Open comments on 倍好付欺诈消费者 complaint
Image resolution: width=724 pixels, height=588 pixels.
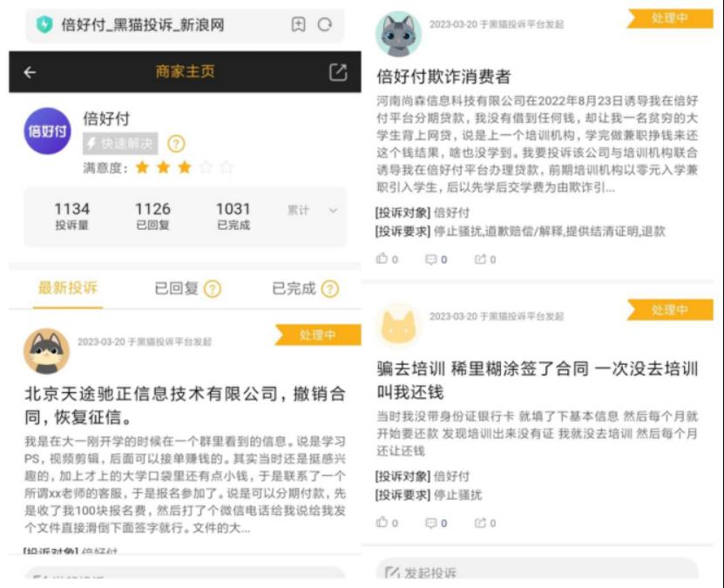[x=436, y=260]
